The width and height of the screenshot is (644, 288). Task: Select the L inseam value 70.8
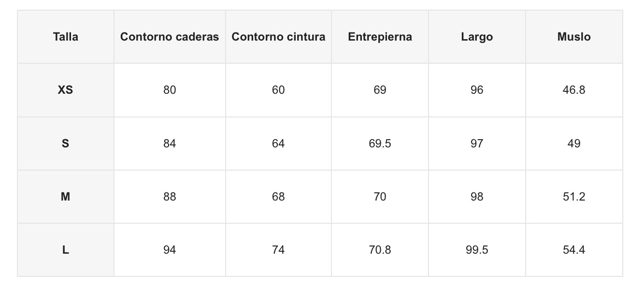click(x=380, y=250)
